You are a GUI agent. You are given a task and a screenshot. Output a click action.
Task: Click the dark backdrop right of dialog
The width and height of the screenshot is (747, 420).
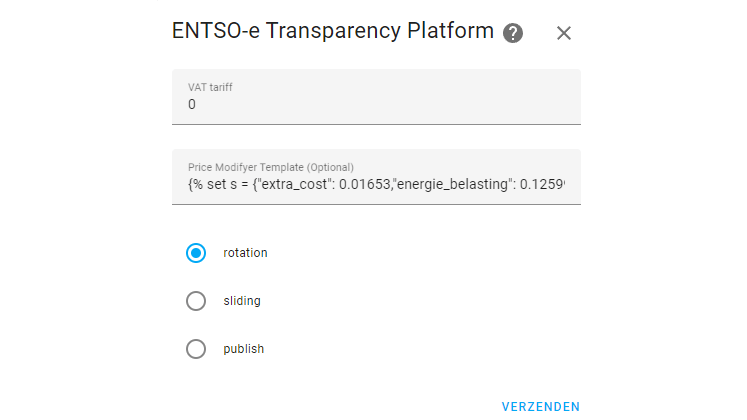[668, 210]
